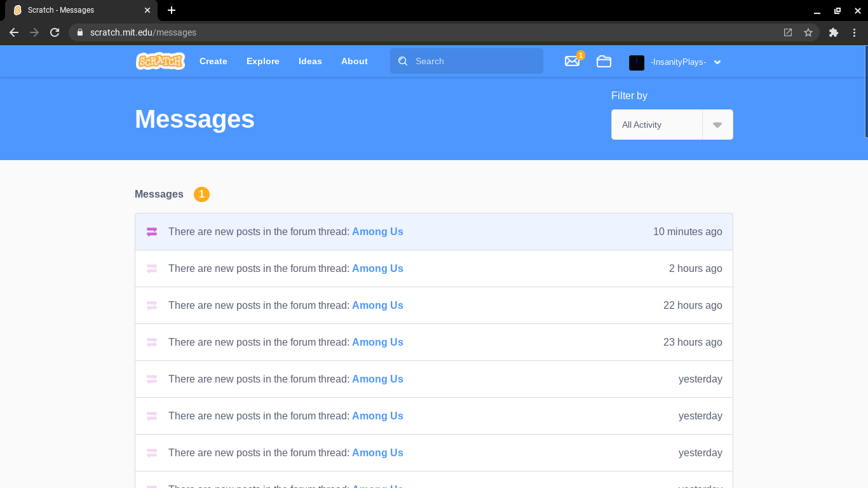Click forum icon on 2 hours ago message
This screenshot has height=488, width=868.
click(152, 269)
